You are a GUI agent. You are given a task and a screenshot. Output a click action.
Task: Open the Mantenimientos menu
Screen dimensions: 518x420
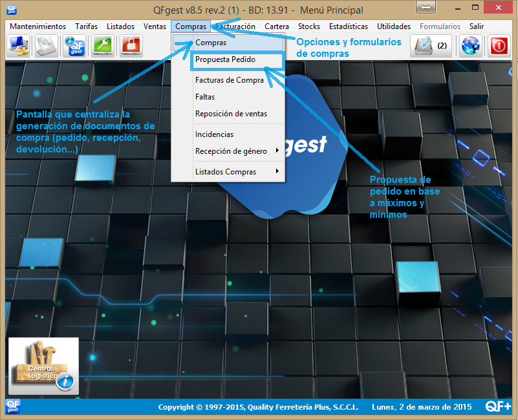coord(38,26)
